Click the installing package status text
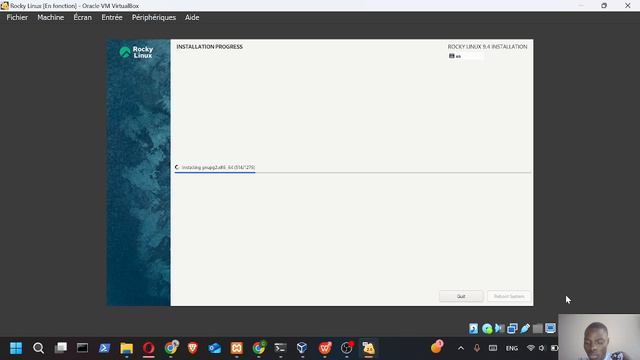The height and width of the screenshot is (360, 640). tap(218, 167)
